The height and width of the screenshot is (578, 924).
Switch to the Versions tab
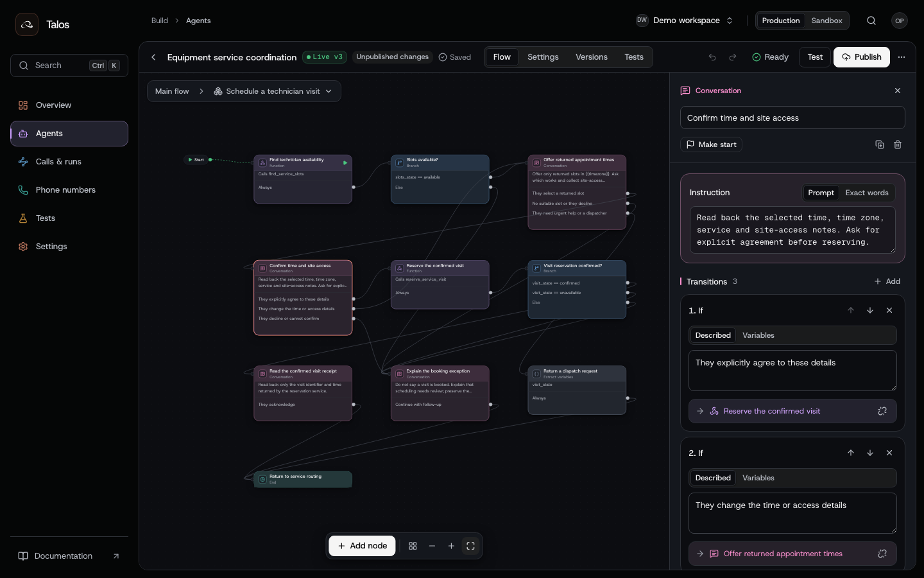(x=592, y=57)
